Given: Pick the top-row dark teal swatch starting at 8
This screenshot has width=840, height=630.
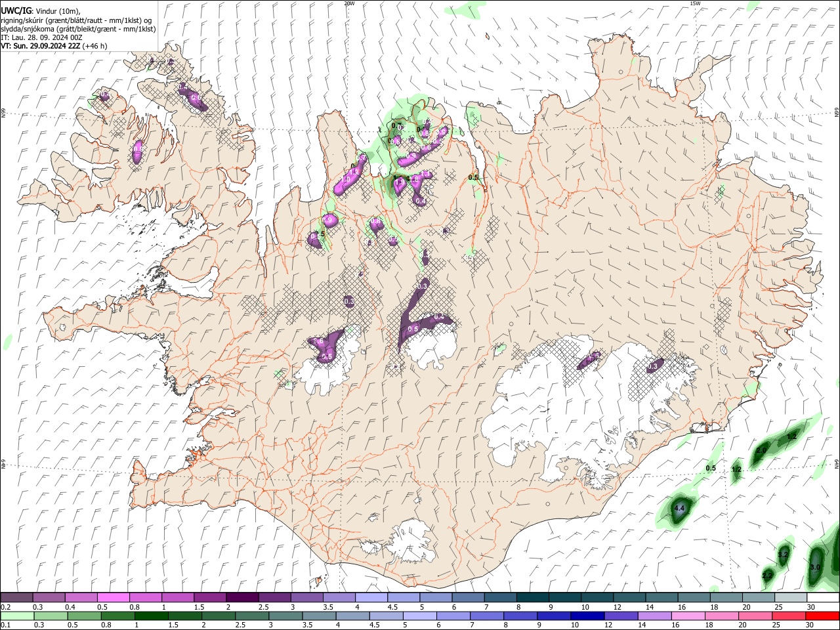Looking at the screenshot, I should [532, 598].
